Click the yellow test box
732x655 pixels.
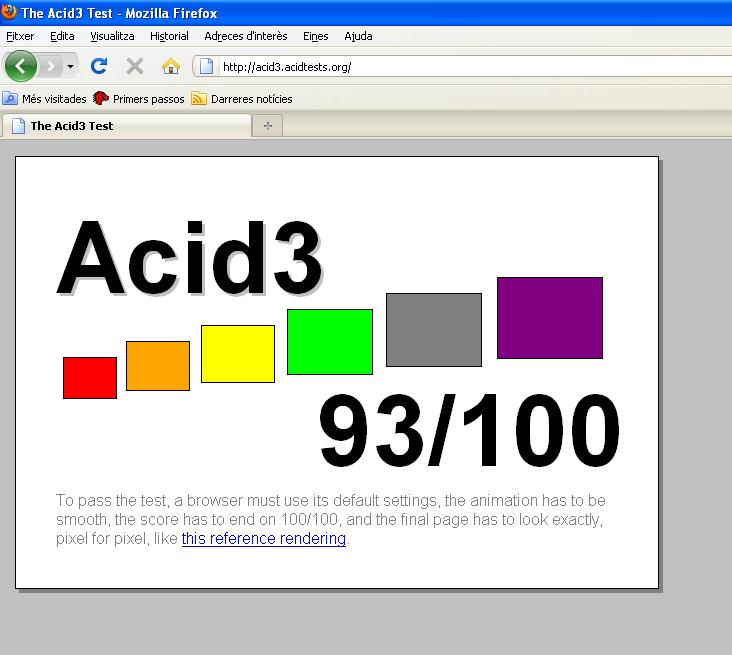pos(238,354)
